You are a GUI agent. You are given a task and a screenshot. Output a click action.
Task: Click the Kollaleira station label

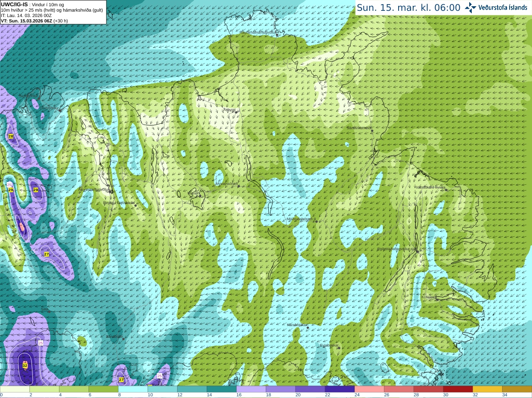(429, 297)
